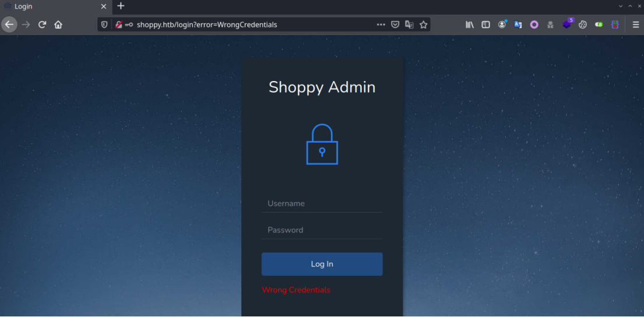Click the Log In button

[322, 264]
